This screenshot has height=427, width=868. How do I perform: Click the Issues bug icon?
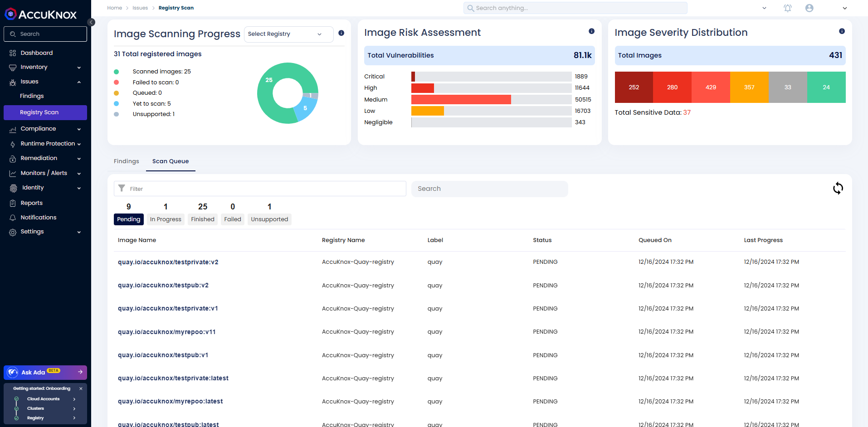(13, 82)
